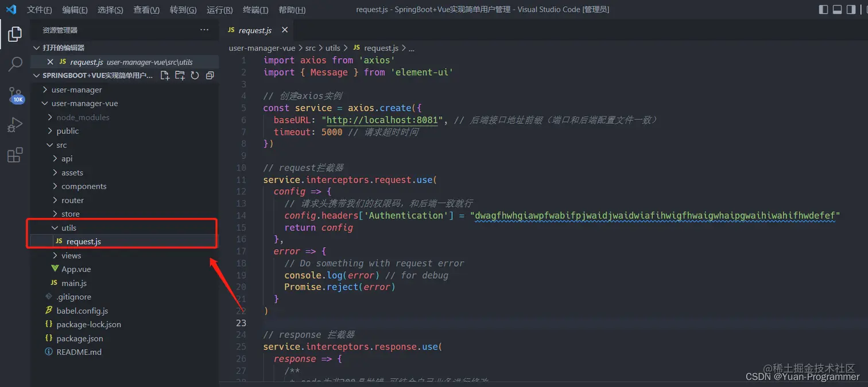Open the 转到(G) menu

point(183,10)
